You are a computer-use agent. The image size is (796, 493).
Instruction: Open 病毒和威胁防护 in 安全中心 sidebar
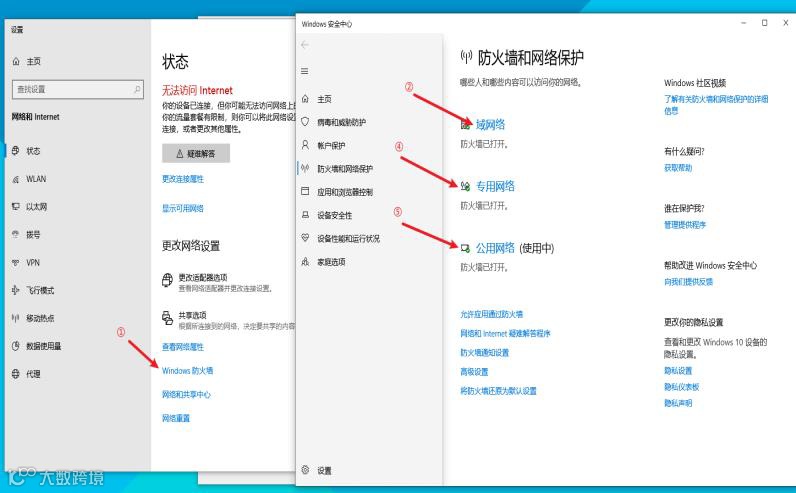[341, 122]
